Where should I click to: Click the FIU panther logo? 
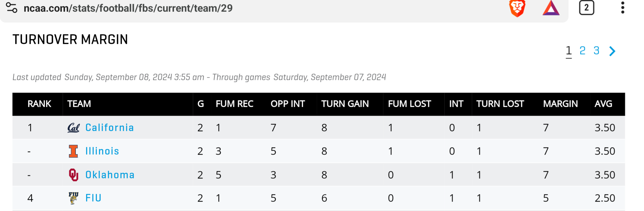pyautogui.click(x=73, y=198)
